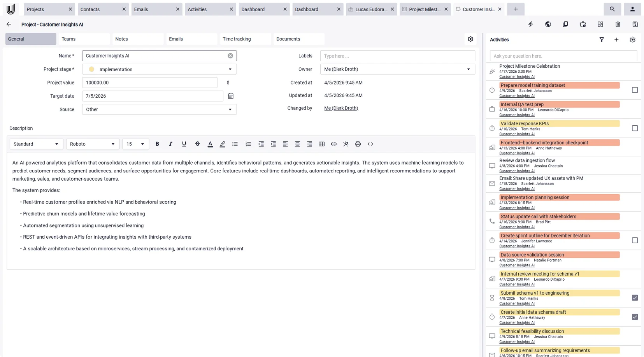Insert a numbered list
Viewport: 644px width, 357px height.
[248, 144]
